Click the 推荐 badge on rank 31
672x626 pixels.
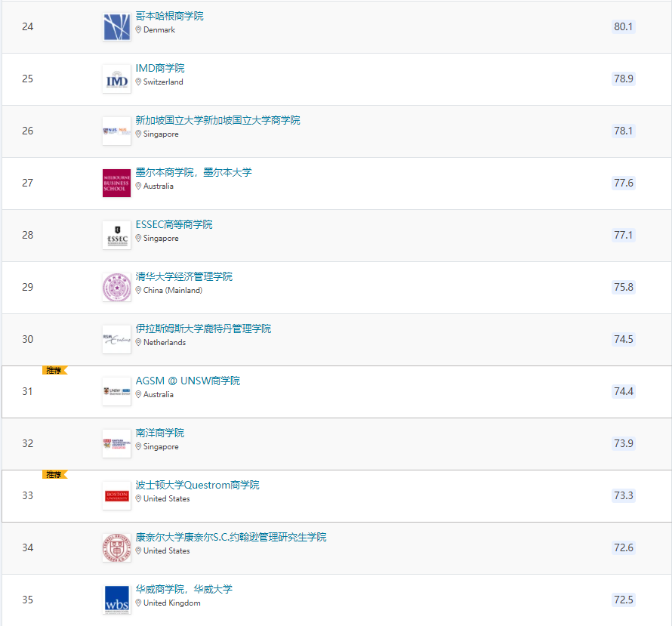(54, 370)
